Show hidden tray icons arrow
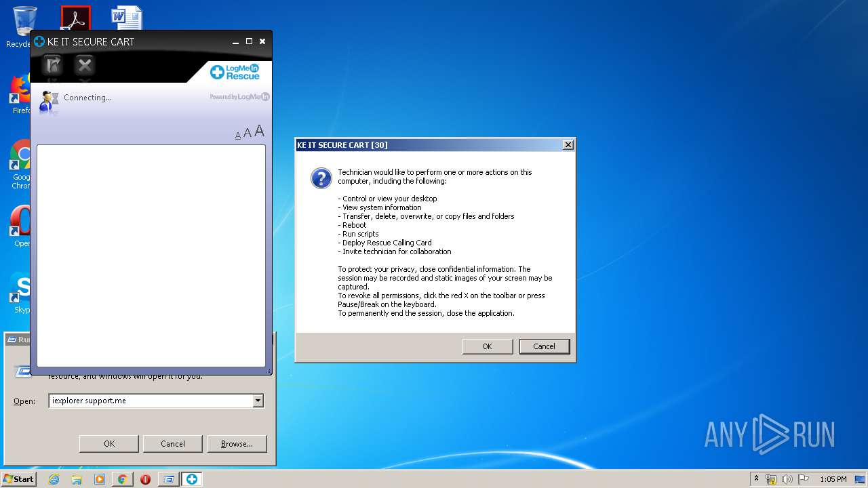Viewport: 868px width, 488px height. tap(757, 479)
